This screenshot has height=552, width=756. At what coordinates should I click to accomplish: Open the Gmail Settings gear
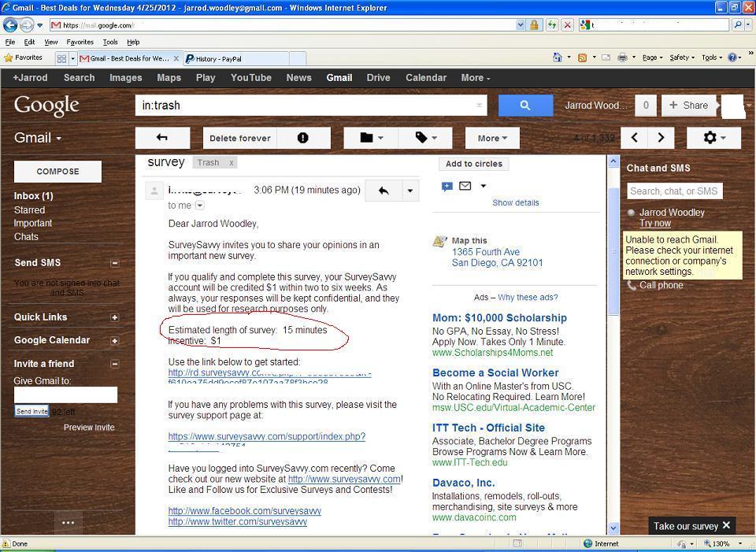713,138
